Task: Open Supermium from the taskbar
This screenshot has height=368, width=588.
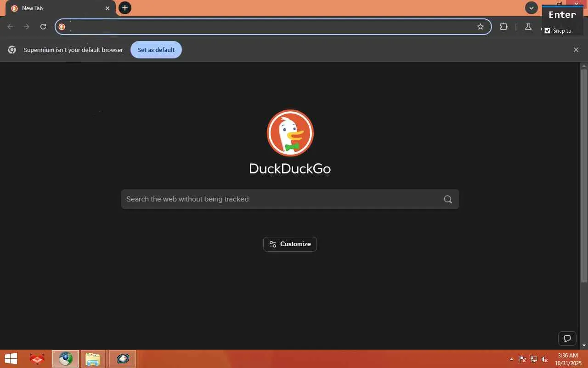Action: coord(66,359)
